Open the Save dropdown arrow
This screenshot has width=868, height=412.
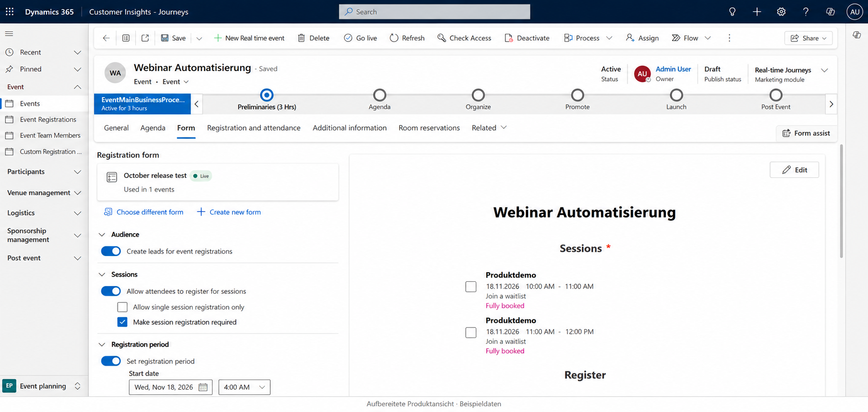pyautogui.click(x=199, y=38)
